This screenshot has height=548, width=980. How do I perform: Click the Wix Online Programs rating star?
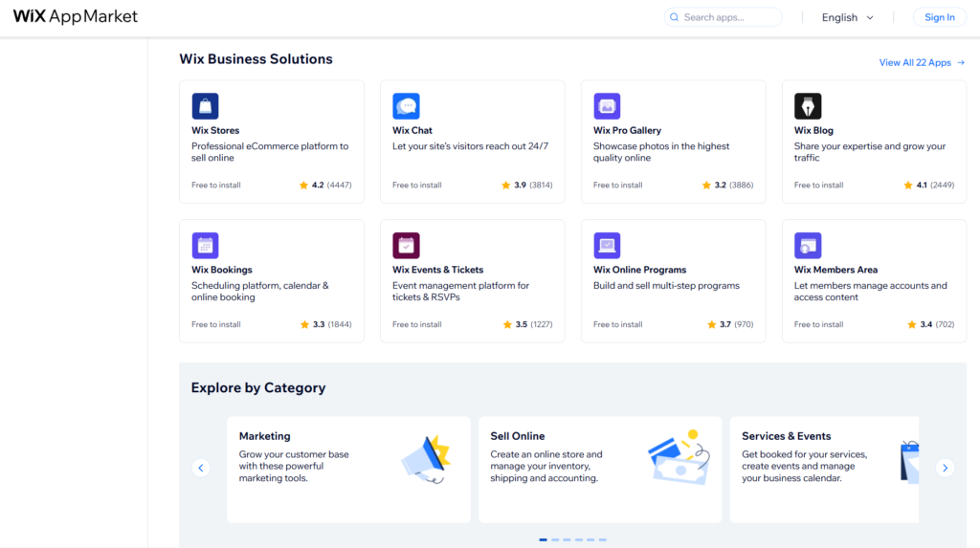click(711, 324)
